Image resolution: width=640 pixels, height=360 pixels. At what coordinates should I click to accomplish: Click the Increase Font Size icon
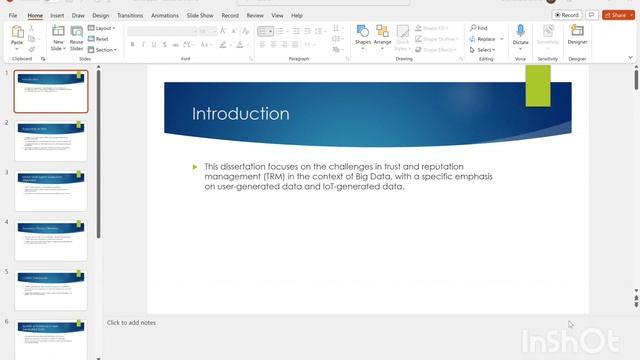[223, 31]
